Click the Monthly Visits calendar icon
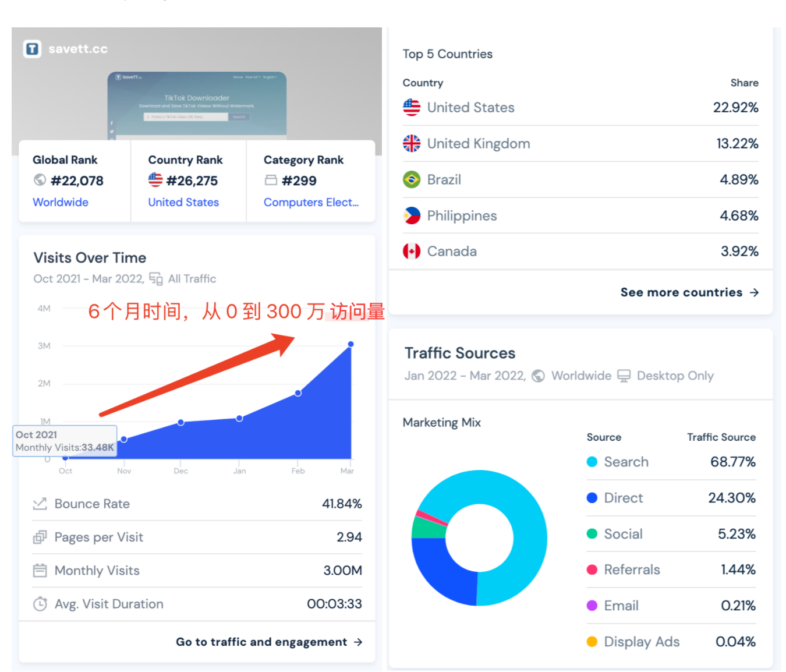This screenshot has height=672, width=786. [40, 570]
